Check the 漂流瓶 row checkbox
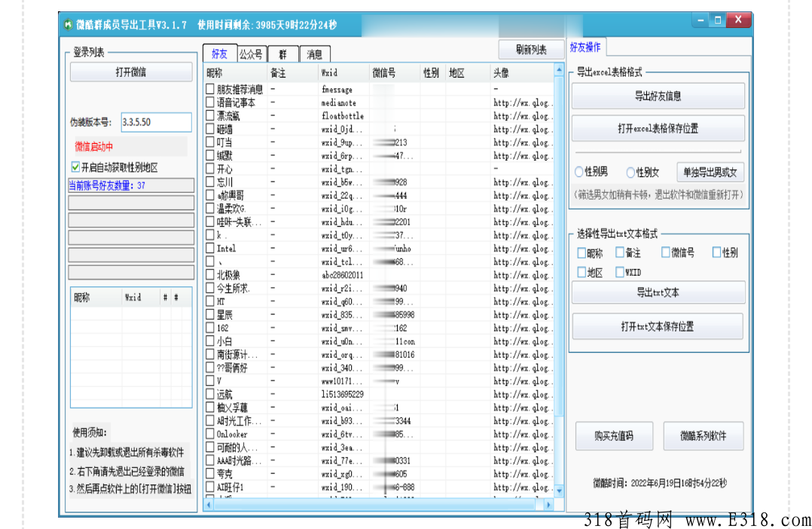 pyautogui.click(x=209, y=115)
